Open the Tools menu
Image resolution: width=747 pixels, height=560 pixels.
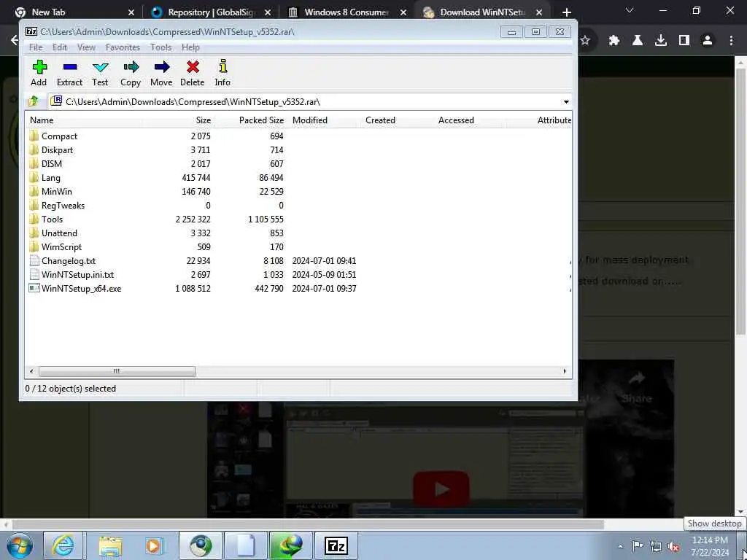(x=160, y=47)
